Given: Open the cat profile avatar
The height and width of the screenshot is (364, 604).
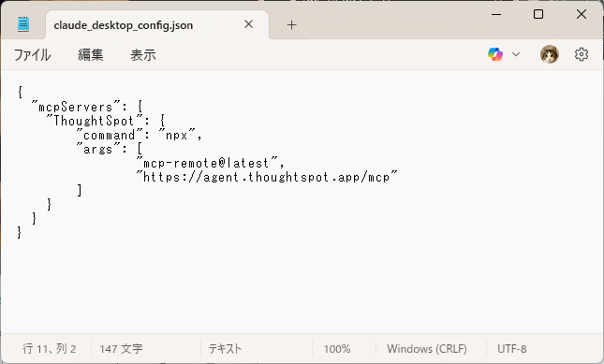Looking at the screenshot, I should (550, 54).
